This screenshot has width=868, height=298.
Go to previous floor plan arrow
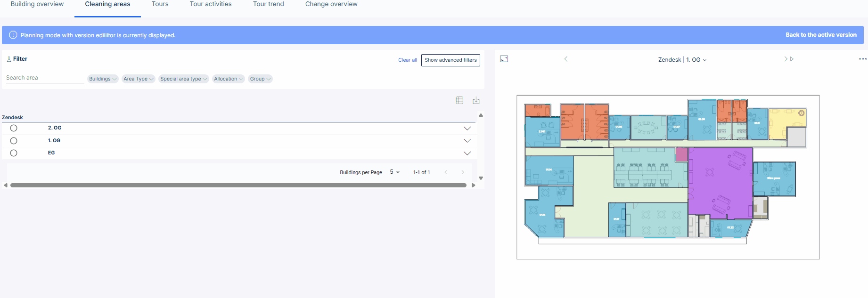coord(566,59)
